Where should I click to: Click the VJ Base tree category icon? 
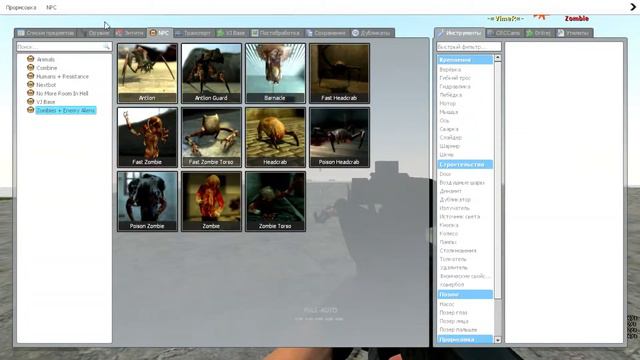(30, 101)
